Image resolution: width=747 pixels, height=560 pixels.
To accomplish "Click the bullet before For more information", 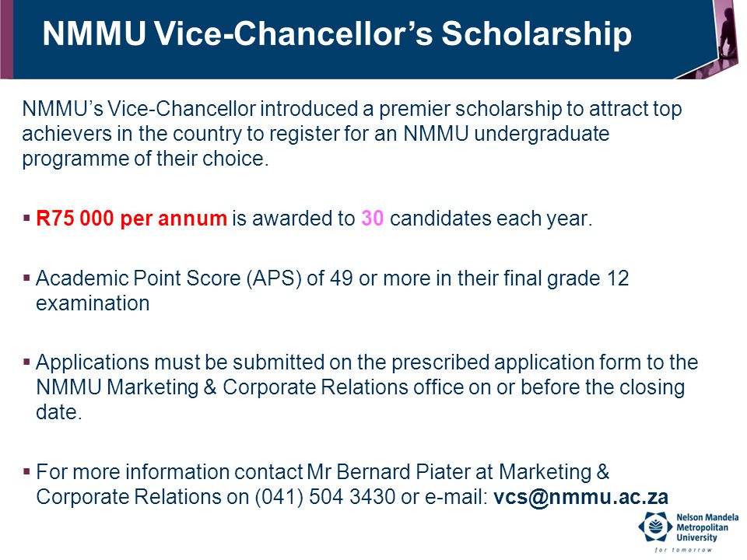I will 26,471.
